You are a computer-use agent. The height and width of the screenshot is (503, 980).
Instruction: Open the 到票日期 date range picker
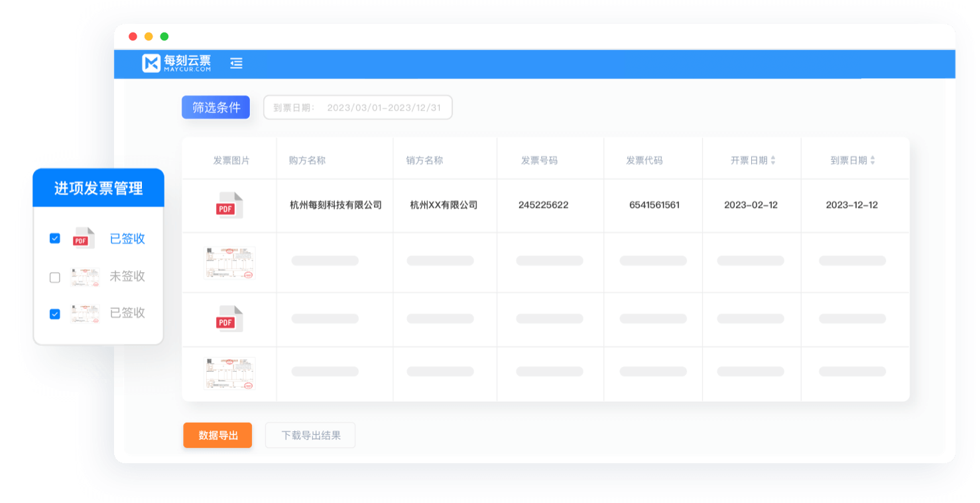357,108
